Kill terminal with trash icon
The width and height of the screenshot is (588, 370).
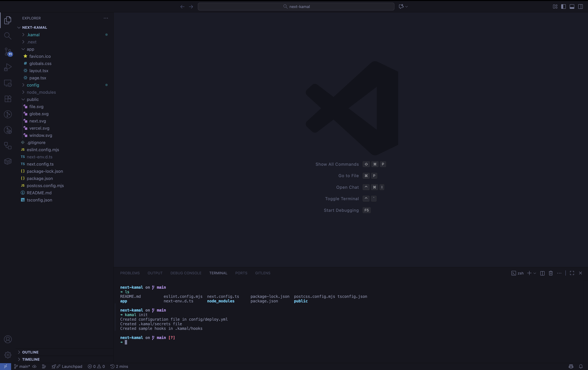(x=551, y=273)
